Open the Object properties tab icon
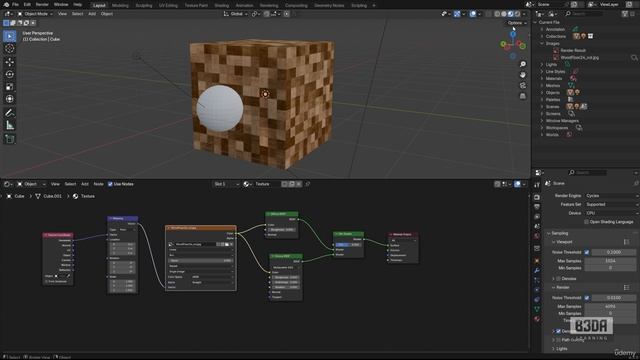Screen dimensions: 640x360 537,261
